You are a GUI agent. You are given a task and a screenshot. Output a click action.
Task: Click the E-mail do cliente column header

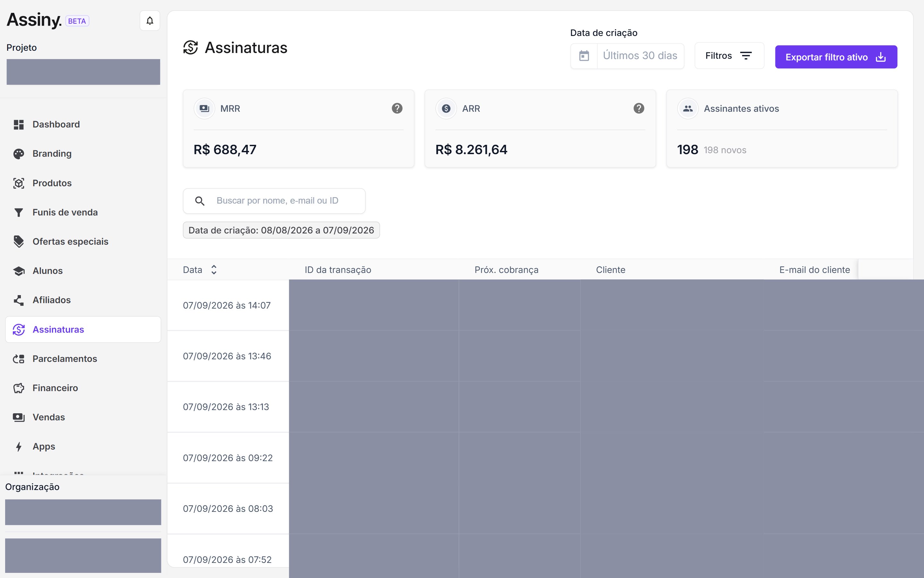tap(815, 270)
